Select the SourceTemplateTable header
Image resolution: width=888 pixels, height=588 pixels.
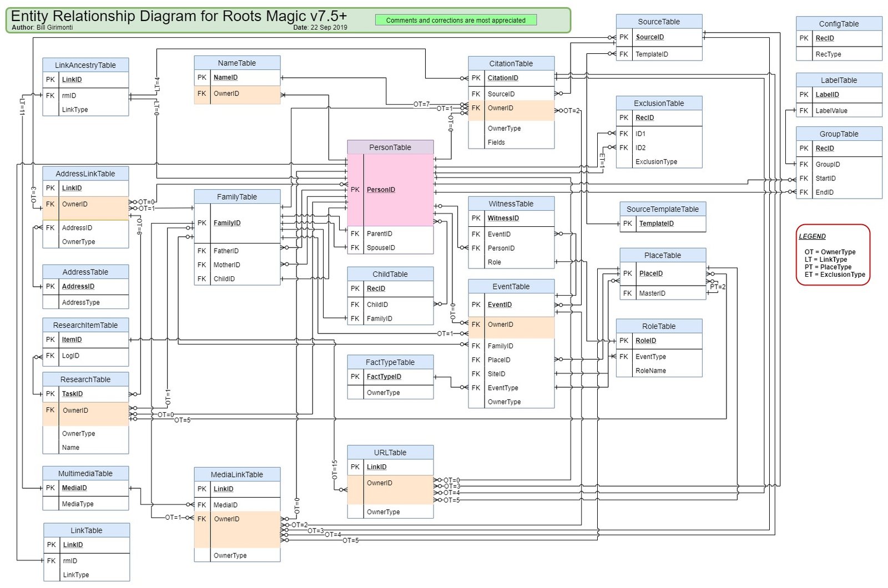coord(663,210)
